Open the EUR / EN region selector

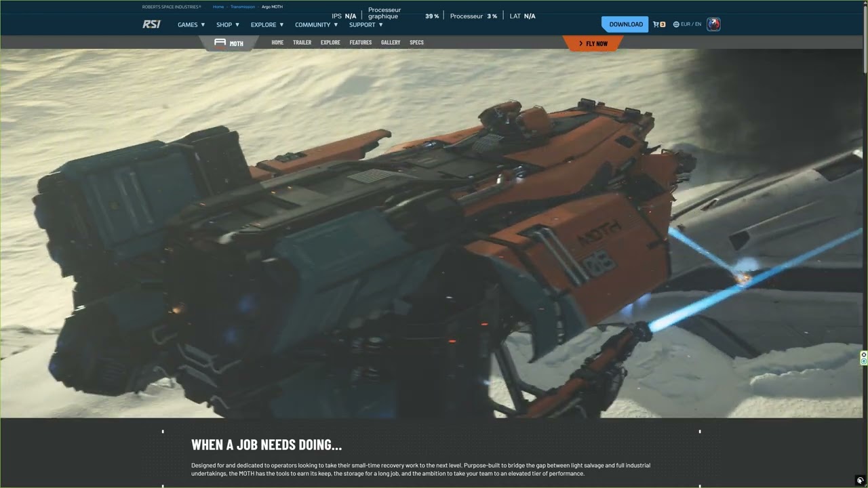(688, 24)
